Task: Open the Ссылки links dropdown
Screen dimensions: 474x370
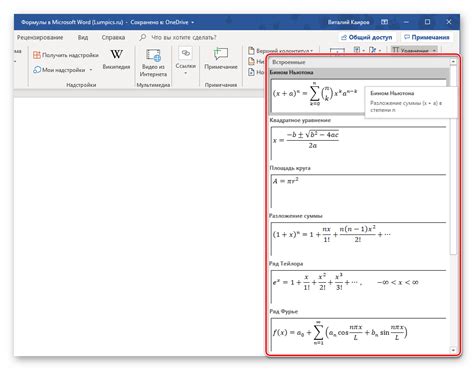Action: coord(186,62)
